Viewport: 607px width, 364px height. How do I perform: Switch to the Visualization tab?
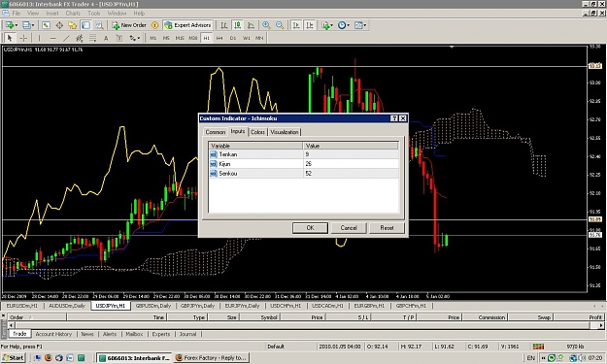click(285, 132)
